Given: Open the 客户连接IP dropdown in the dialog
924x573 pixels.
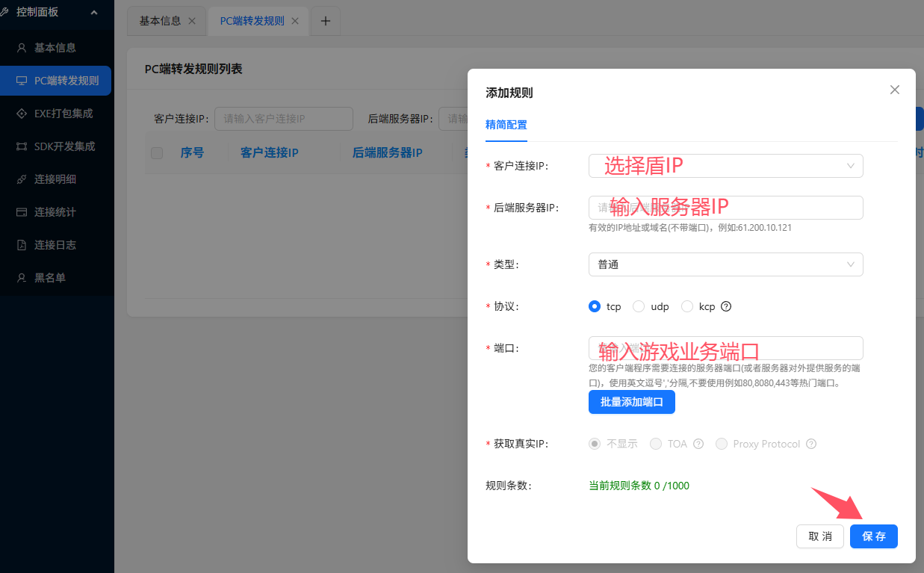Looking at the screenshot, I should (x=726, y=166).
